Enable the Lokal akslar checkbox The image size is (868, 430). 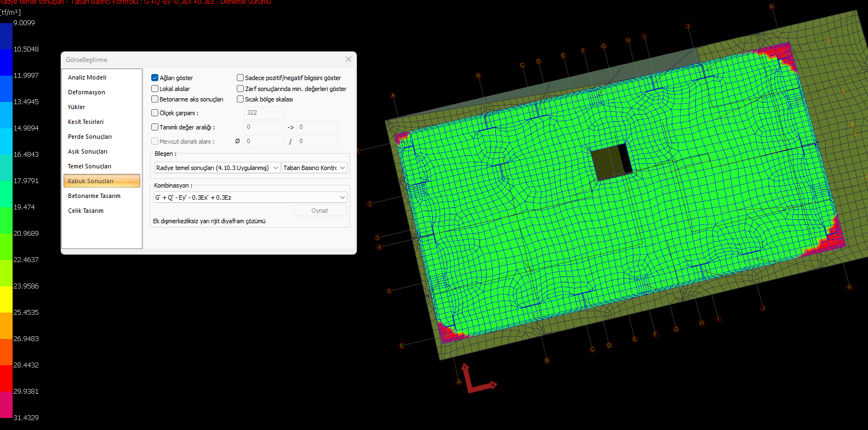155,89
